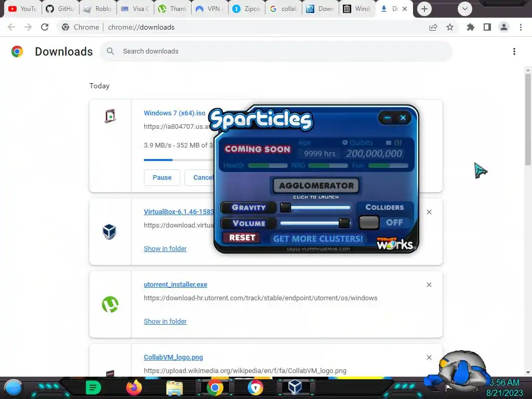
Task: Toggle the browser side panel
Action: tap(487, 27)
